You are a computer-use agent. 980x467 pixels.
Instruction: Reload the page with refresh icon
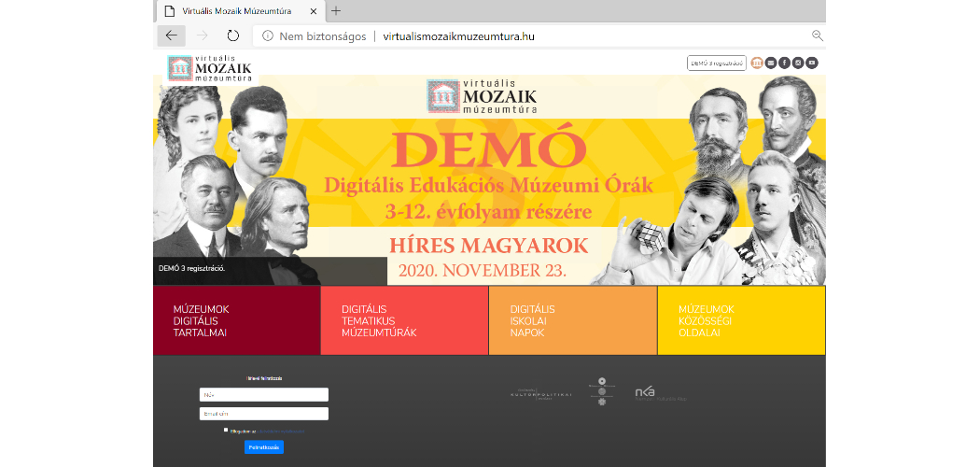point(233,35)
